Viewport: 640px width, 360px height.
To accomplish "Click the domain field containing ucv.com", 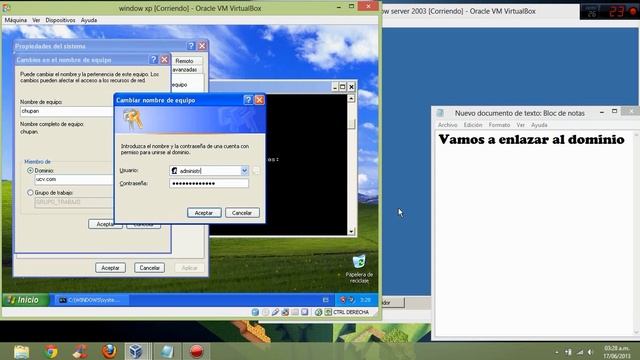I will (x=73, y=179).
